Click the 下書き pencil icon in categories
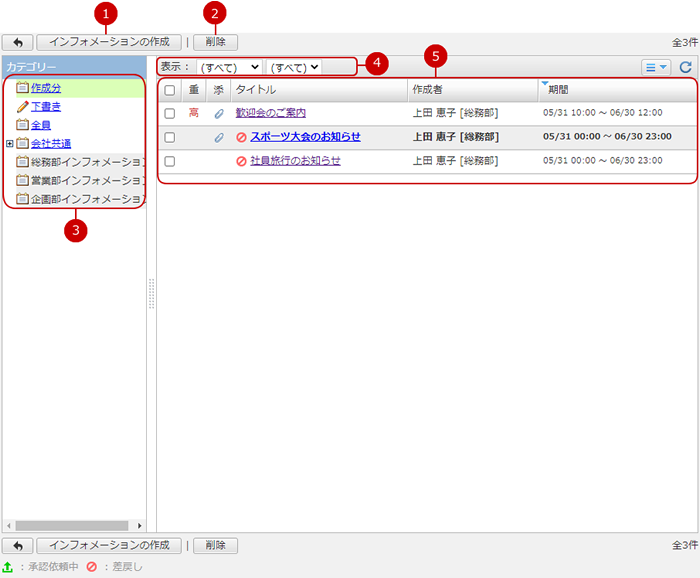 point(22,106)
